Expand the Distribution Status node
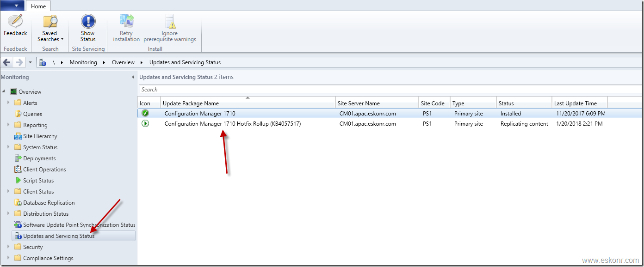This screenshot has height=267, width=644. pos(8,213)
